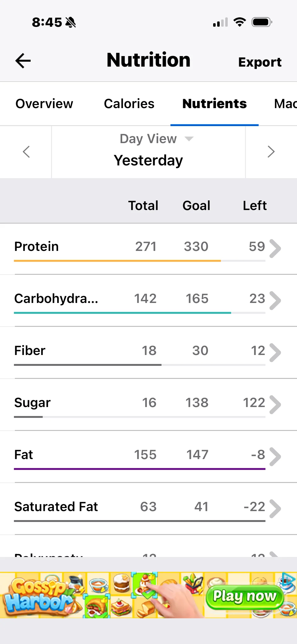297x644 pixels.
Task: Open the partially visible Macros tab
Action: point(285,104)
